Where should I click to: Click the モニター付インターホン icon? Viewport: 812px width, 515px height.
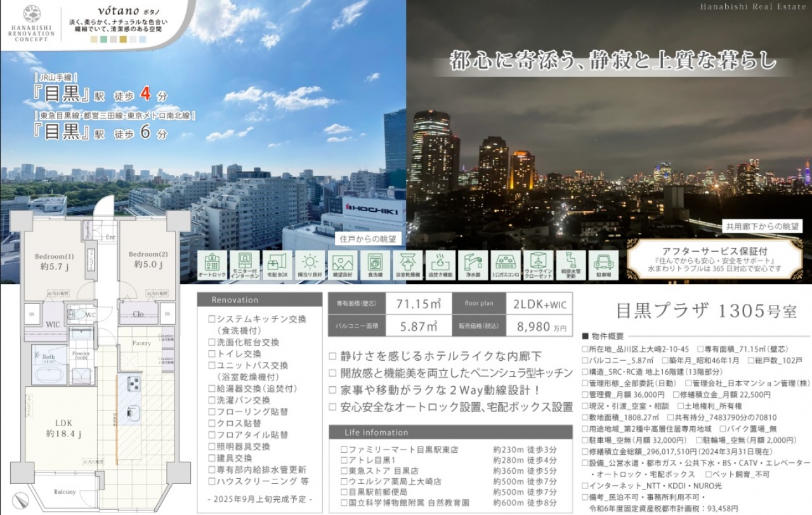pyautogui.click(x=244, y=266)
